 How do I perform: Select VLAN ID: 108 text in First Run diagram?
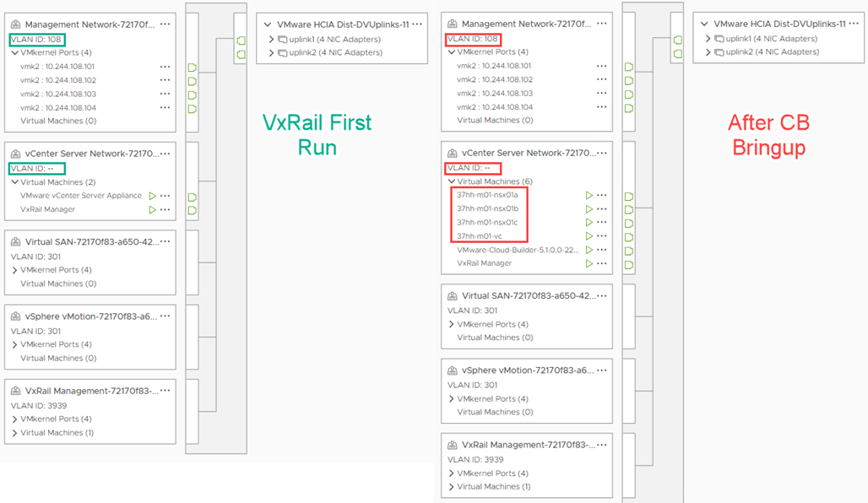[x=36, y=40]
